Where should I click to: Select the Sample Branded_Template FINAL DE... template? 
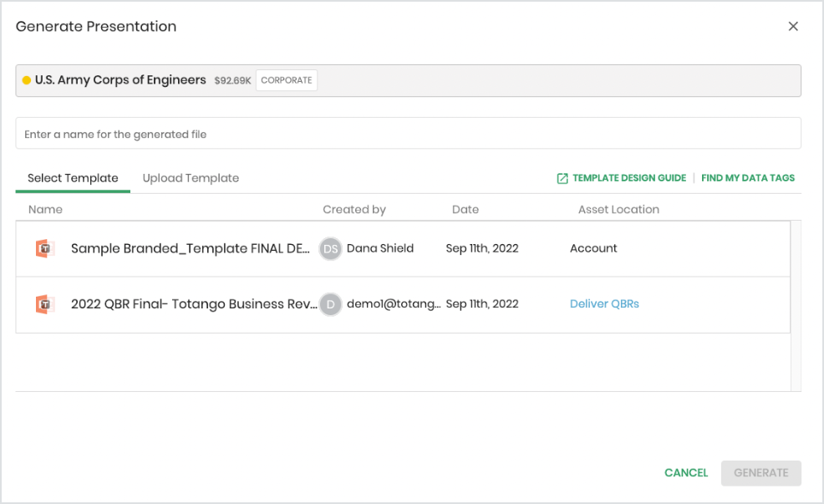(403, 248)
